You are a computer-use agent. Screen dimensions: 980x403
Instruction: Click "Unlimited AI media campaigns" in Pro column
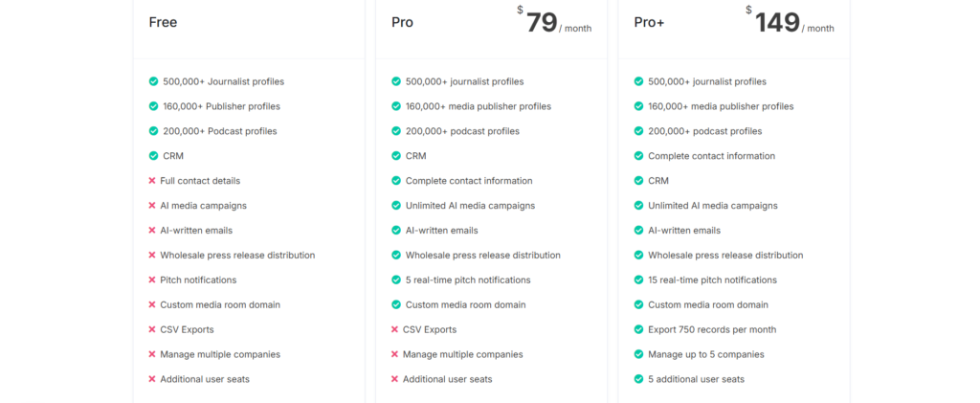click(470, 206)
